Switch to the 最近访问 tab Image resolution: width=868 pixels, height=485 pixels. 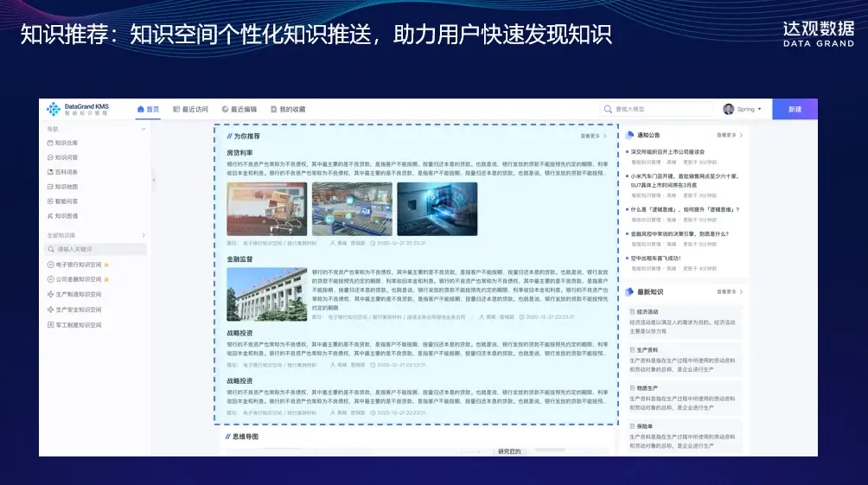tap(190, 110)
